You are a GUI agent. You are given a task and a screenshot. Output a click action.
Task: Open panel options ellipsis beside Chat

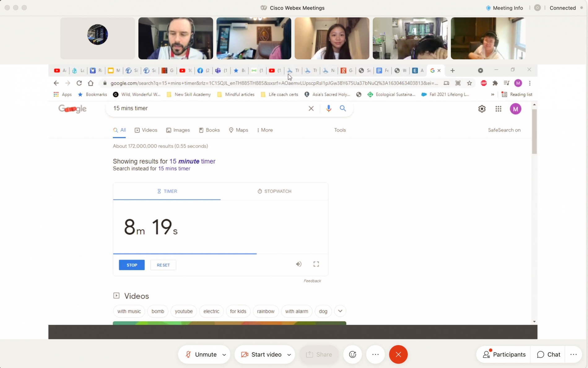tap(573, 354)
